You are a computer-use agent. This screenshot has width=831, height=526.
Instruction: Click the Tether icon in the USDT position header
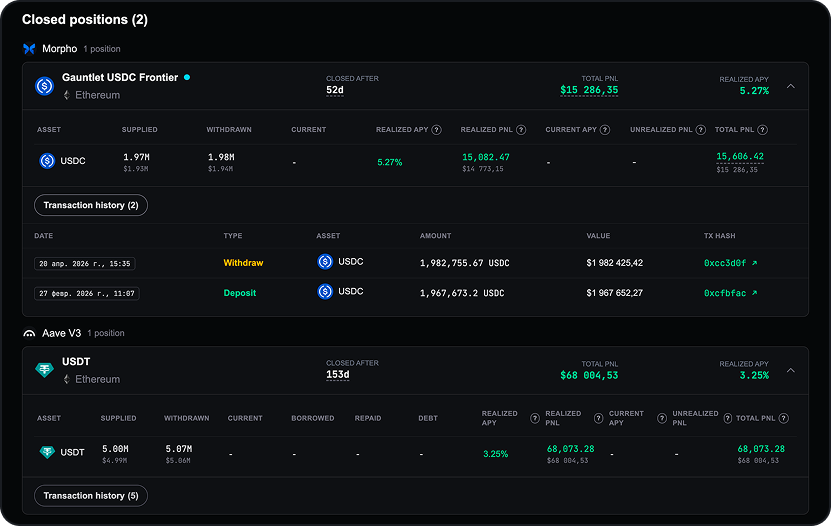[45, 370]
